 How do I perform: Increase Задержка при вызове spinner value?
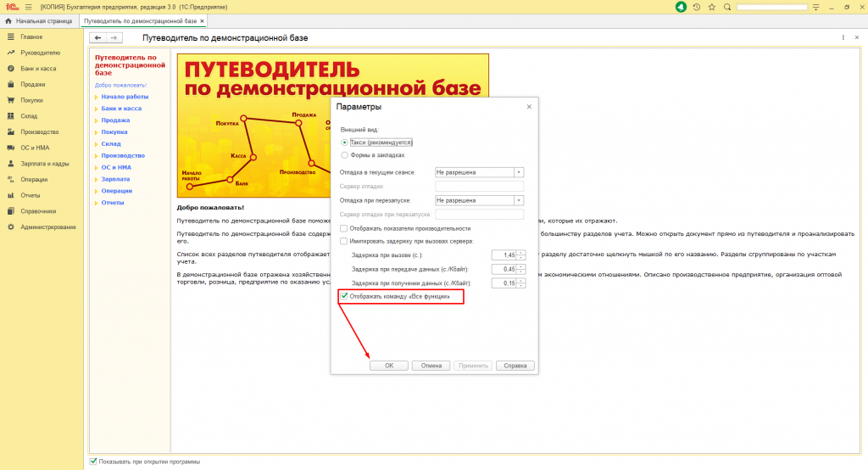pos(521,253)
